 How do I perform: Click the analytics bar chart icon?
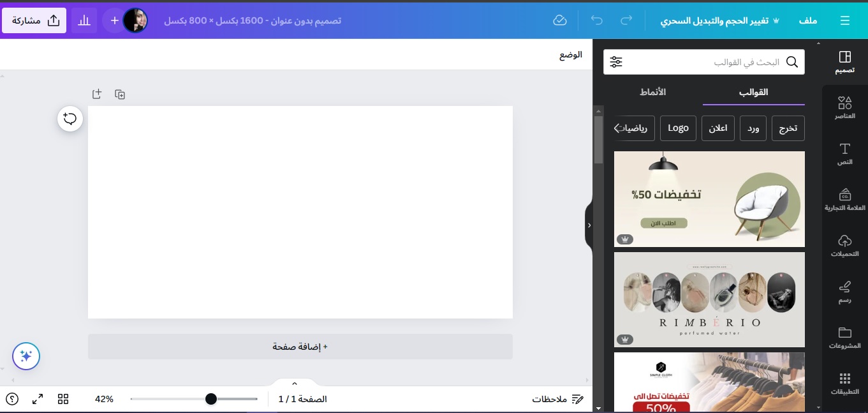point(84,20)
